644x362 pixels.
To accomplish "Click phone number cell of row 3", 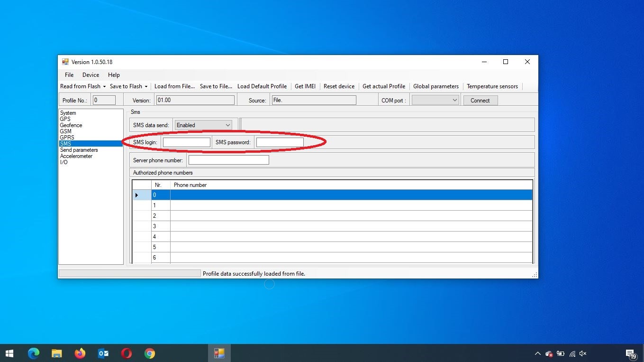I will (351, 226).
